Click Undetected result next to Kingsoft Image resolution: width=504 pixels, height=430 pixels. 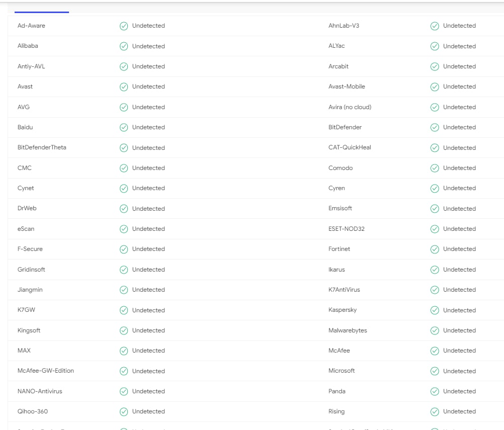(x=149, y=330)
